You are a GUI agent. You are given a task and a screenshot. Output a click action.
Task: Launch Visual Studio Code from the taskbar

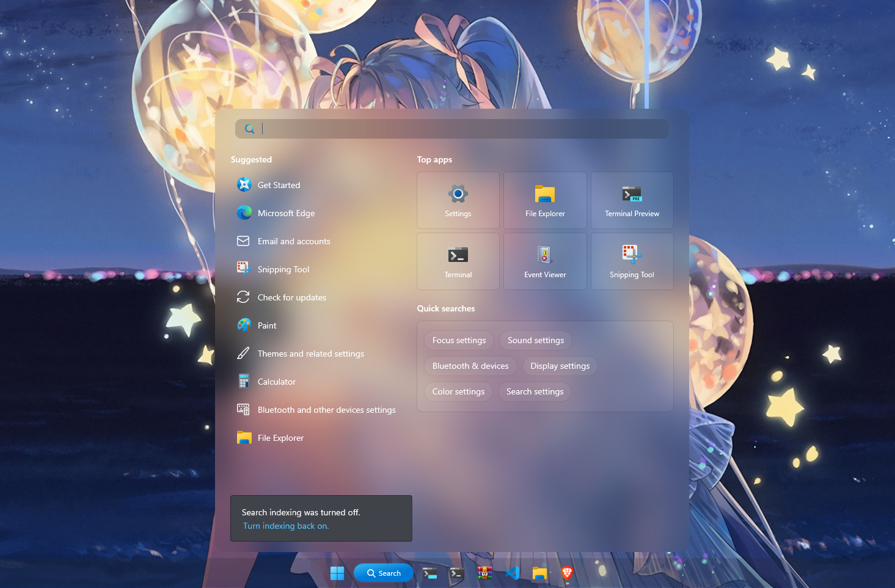(512, 573)
